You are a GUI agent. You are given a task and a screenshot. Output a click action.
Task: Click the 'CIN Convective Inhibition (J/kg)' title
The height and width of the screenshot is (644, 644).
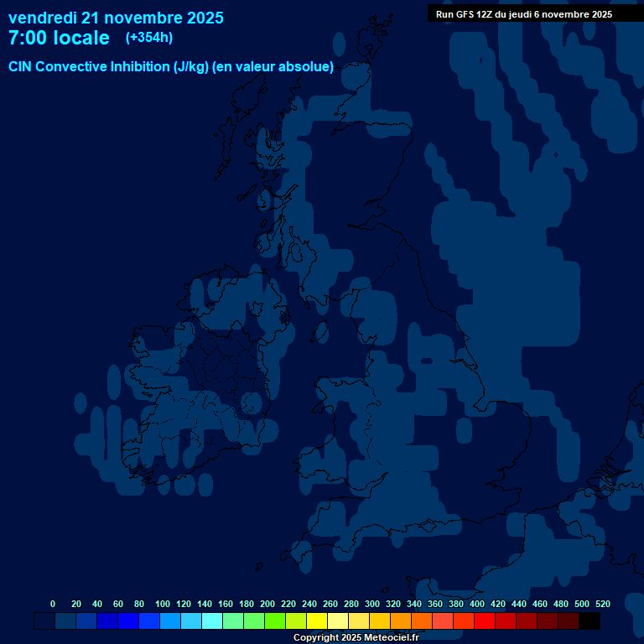108,66
